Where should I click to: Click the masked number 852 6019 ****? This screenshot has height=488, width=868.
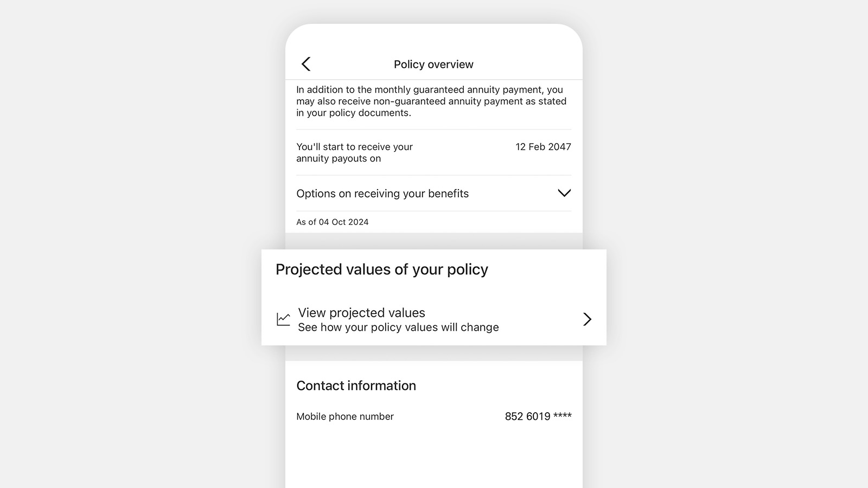point(538,416)
